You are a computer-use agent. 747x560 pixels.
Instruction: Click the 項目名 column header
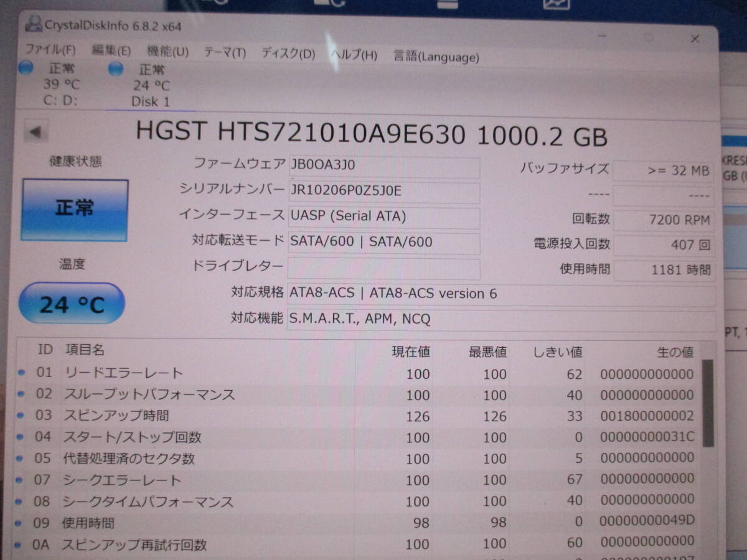[85, 350]
